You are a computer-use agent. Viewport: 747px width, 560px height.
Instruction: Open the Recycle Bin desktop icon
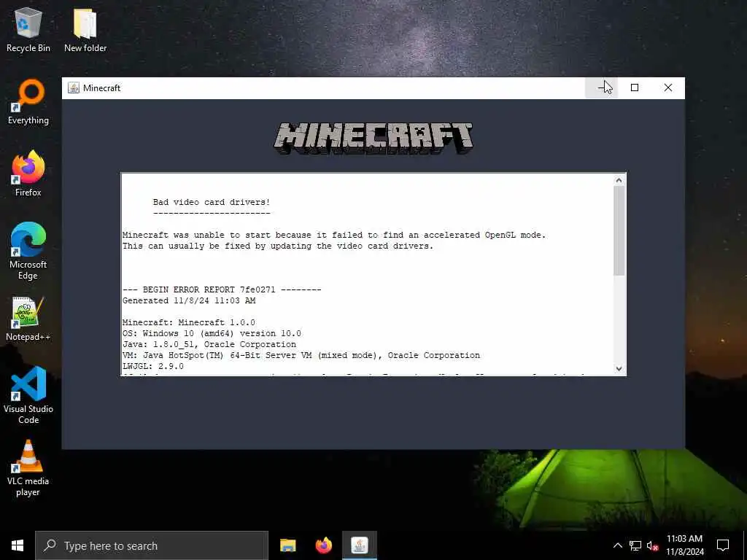(28, 29)
